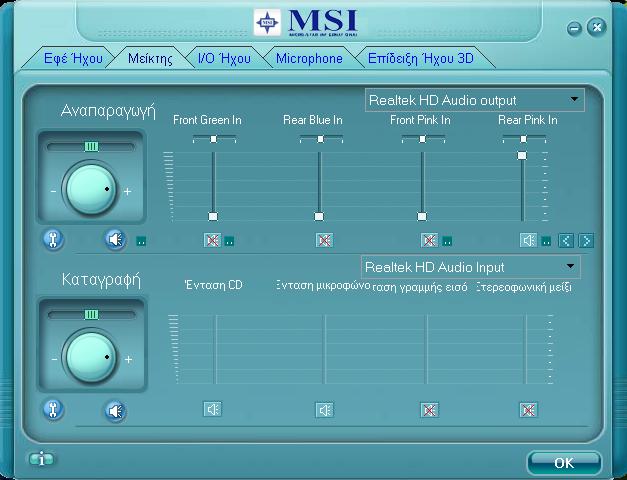Select the Μείκτης tab
Image resolution: width=627 pixels, height=480 pixels.
pyautogui.click(x=150, y=59)
